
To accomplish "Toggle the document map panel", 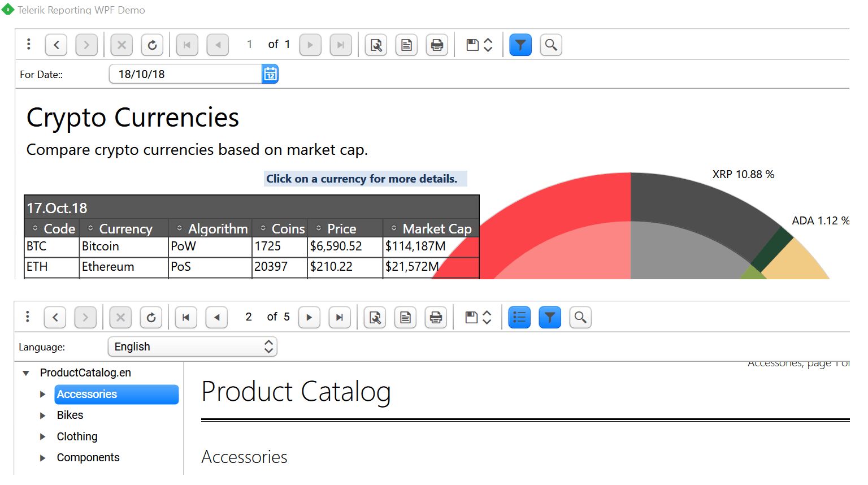I will point(519,317).
